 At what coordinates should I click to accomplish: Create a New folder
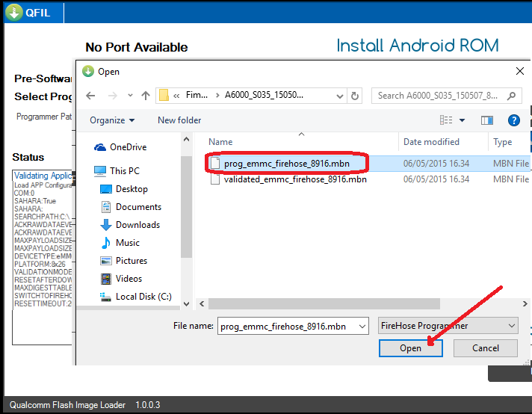pos(179,120)
